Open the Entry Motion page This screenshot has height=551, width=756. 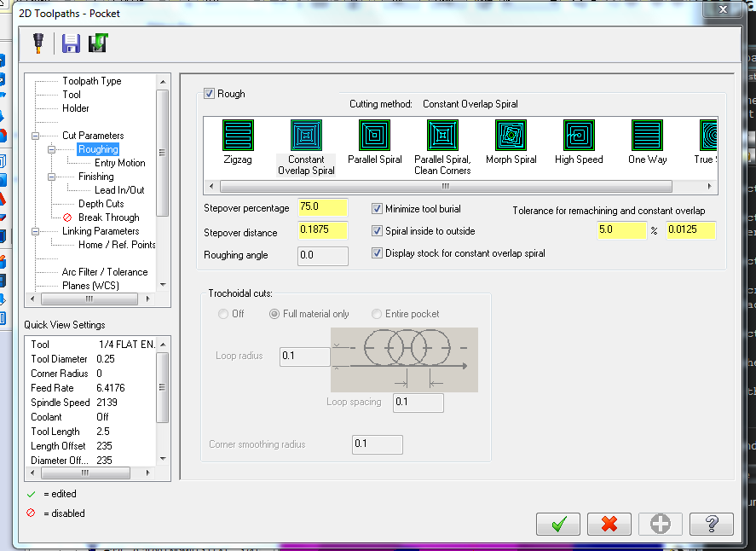tap(119, 163)
